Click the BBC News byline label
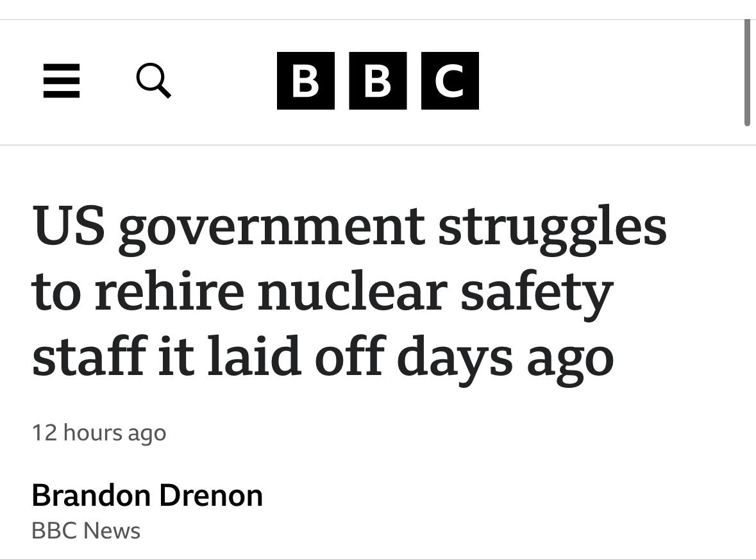756x559 pixels. tap(86, 531)
